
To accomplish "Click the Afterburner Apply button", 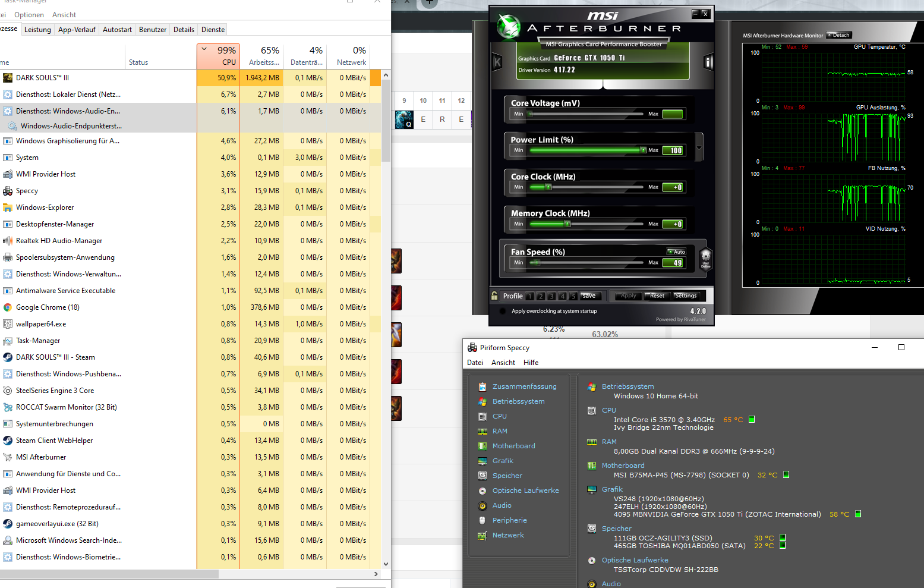I will (x=628, y=295).
